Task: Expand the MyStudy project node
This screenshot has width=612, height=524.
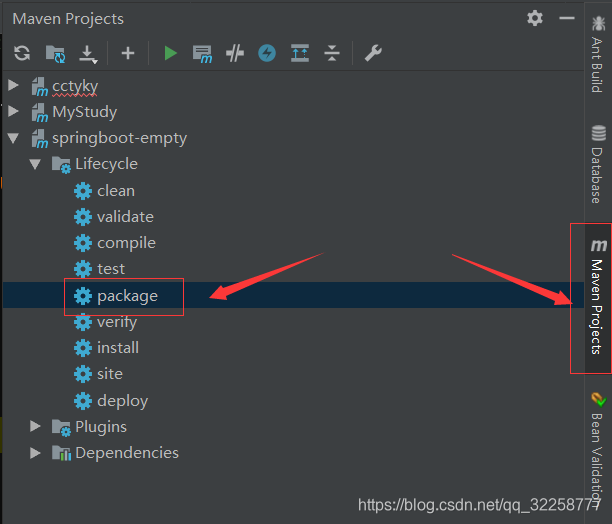Action: 13,111
